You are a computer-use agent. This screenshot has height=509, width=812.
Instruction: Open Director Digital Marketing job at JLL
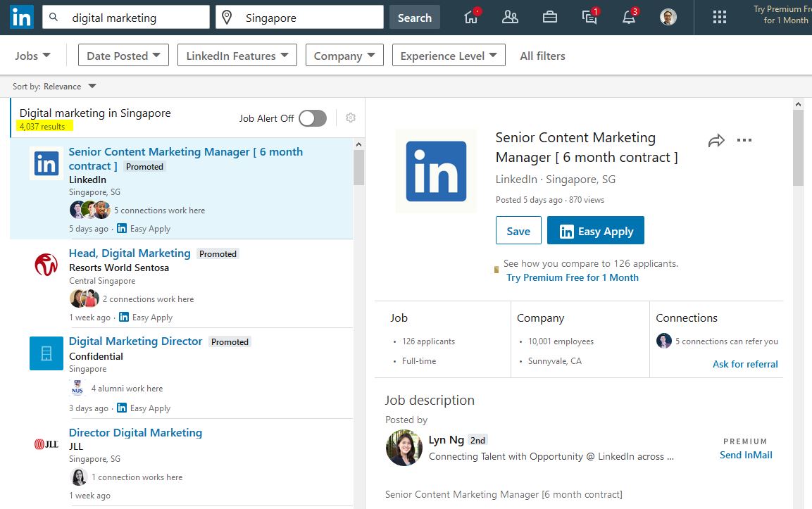point(135,432)
